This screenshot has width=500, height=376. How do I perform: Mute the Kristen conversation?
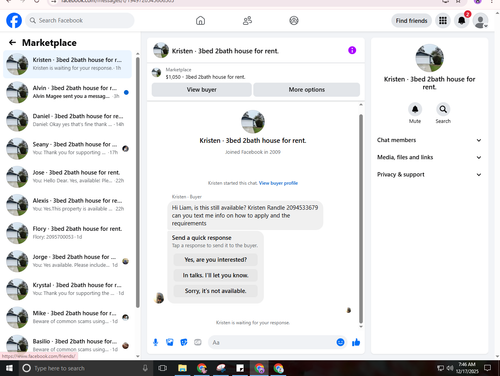(415, 109)
